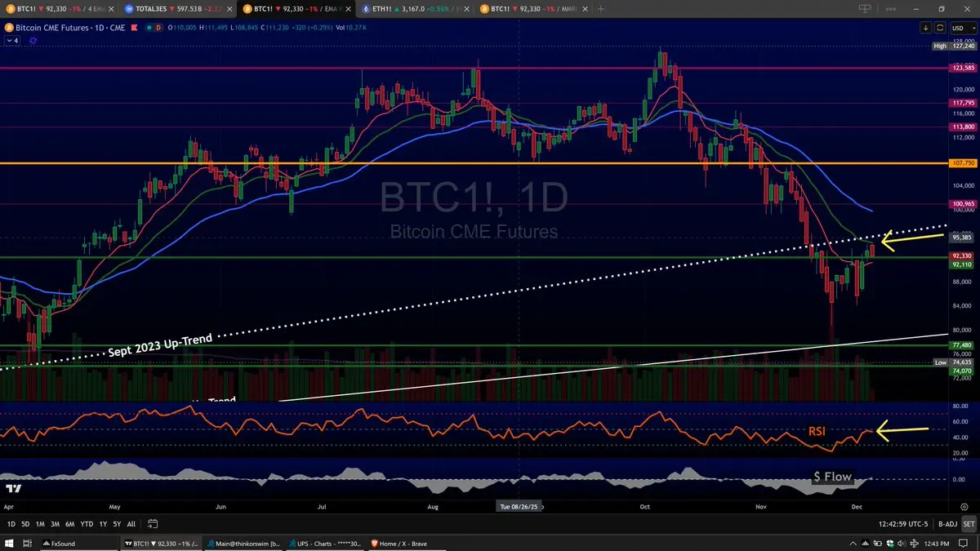Screen dimensions: 980x551
Task: Switch to the UPS - Charts taskbar window
Action: point(326,543)
